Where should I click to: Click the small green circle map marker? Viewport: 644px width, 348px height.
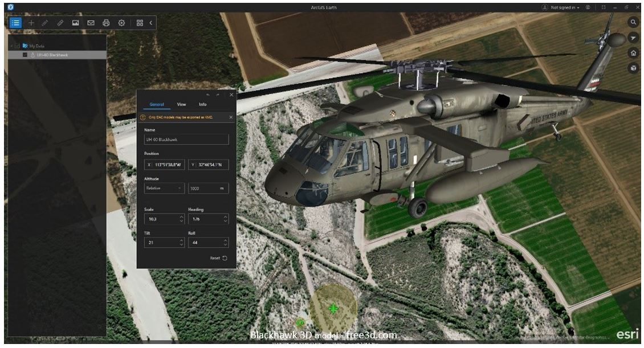click(300, 322)
